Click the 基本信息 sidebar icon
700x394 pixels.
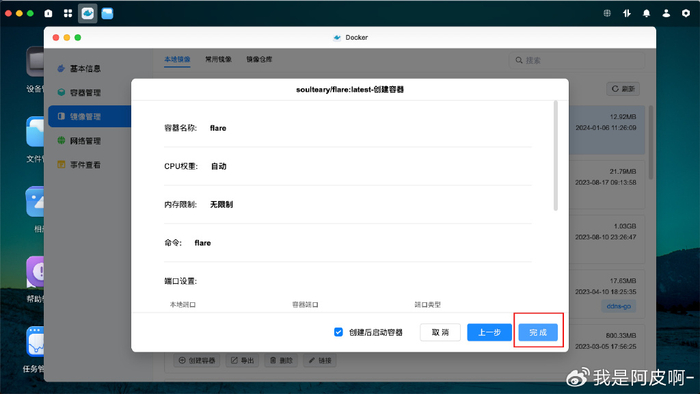tap(61, 68)
